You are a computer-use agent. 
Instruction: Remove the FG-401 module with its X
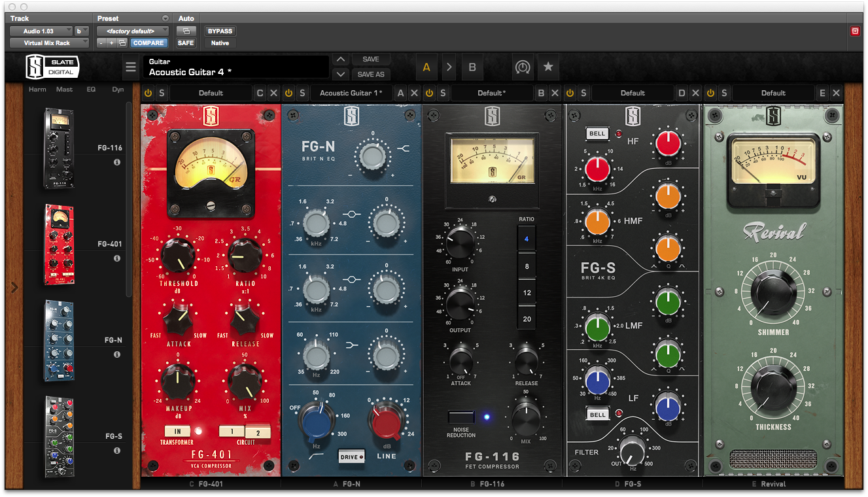[273, 93]
